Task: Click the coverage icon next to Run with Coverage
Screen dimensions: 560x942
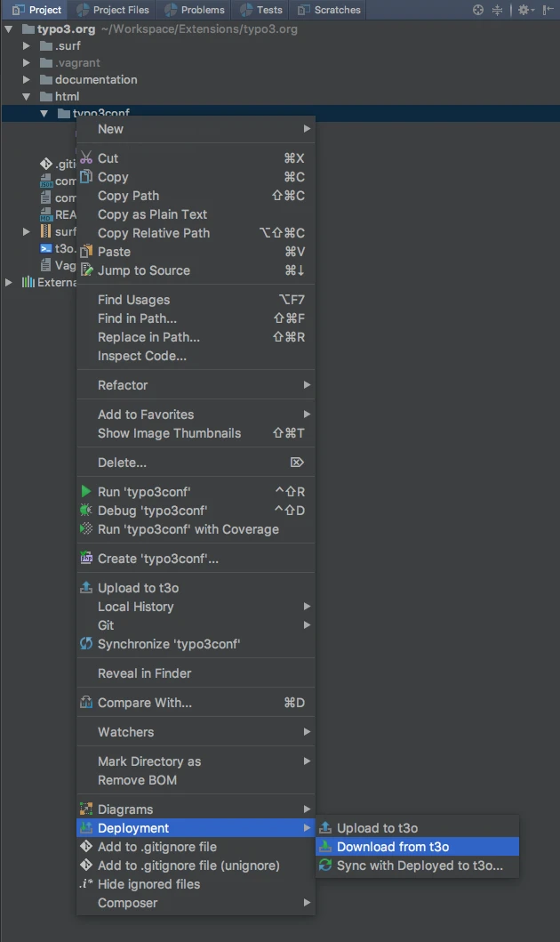Action: pos(86,528)
